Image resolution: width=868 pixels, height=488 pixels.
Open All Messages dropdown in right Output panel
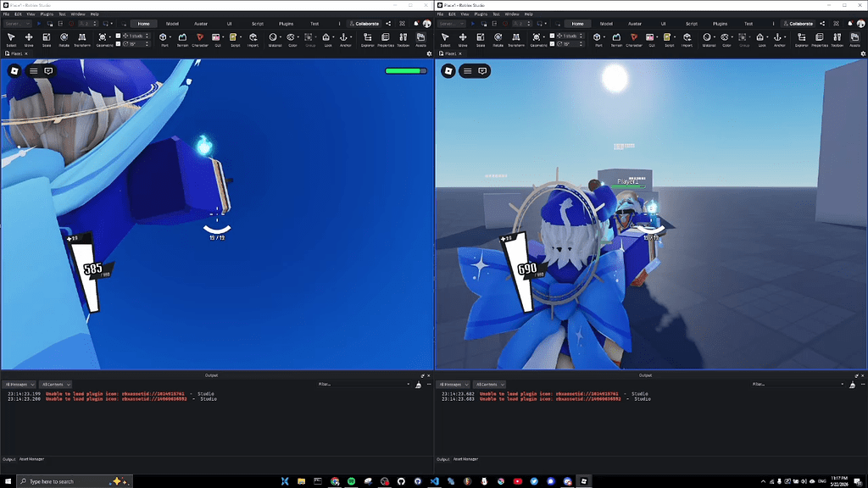(x=453, y=385)
